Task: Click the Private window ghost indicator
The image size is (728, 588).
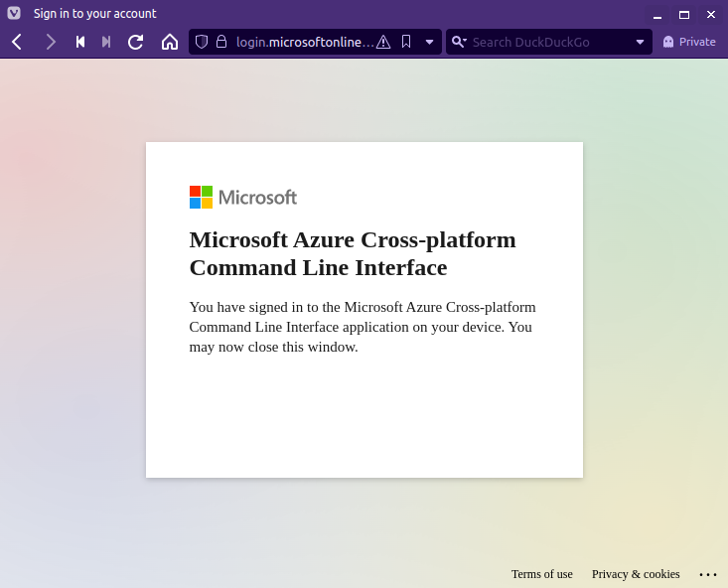Action: [689, 42]
